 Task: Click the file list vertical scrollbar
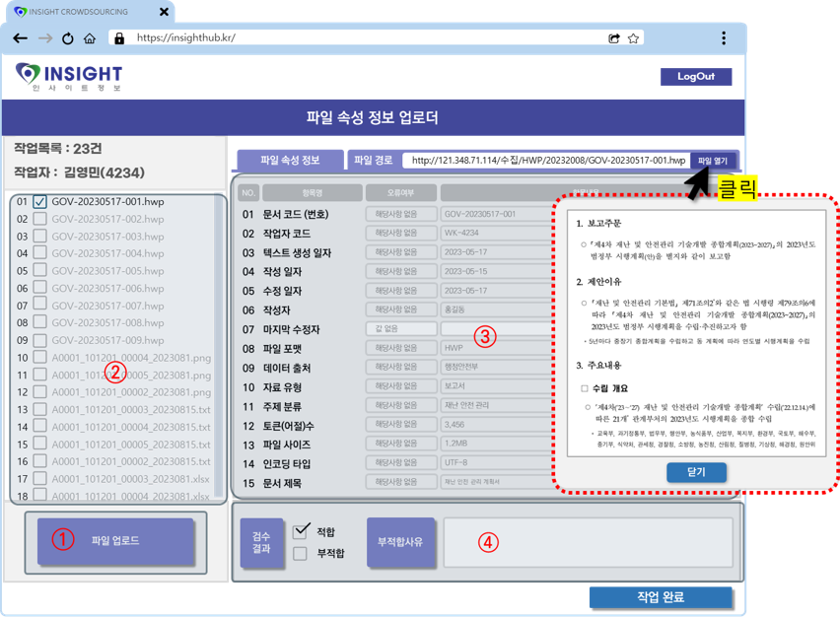click(x=218, y=347)
